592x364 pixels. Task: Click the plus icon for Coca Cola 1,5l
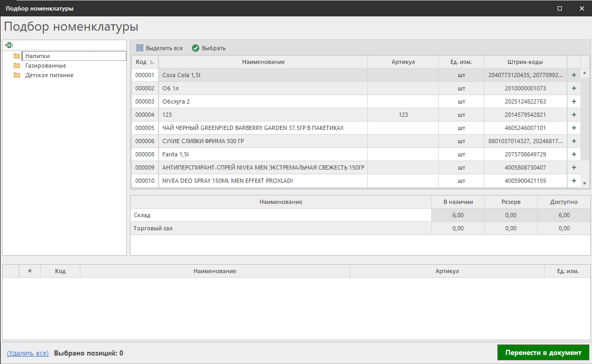573,75
